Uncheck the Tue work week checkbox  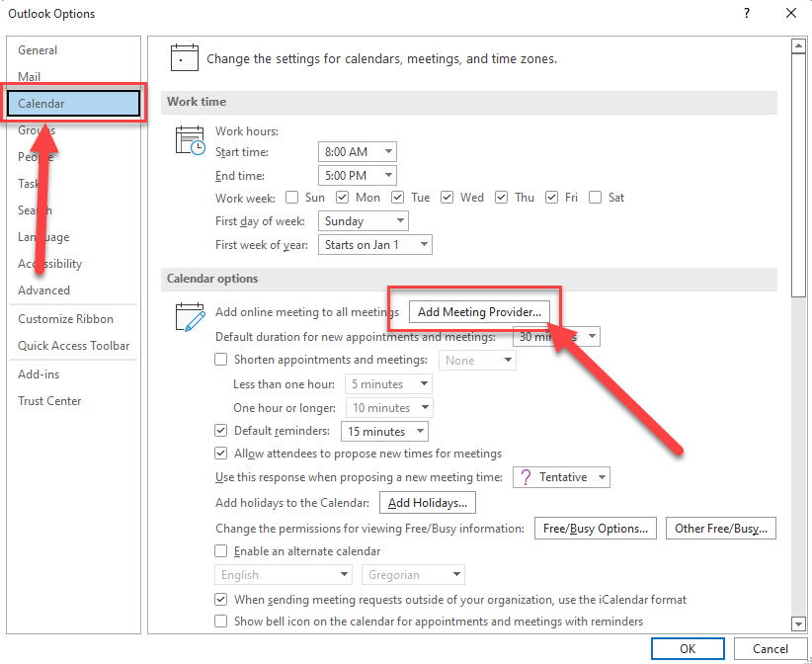pos(398,198)
